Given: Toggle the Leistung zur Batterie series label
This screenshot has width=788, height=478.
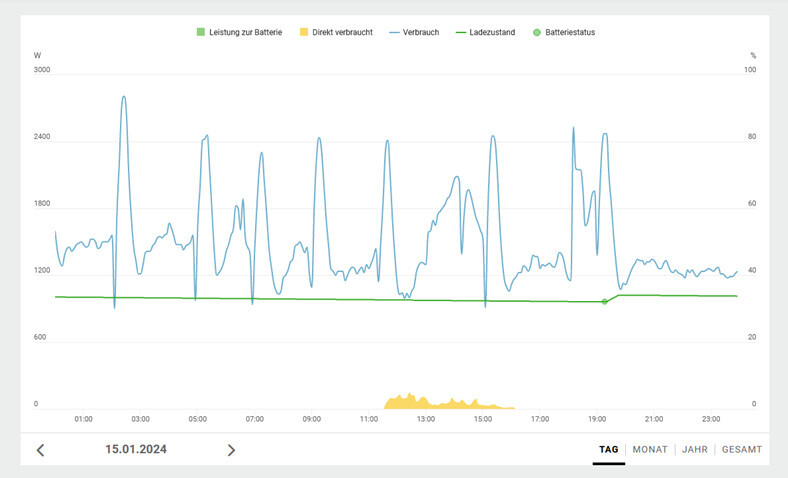Looking at the screenshot, I should click(245, 32).
